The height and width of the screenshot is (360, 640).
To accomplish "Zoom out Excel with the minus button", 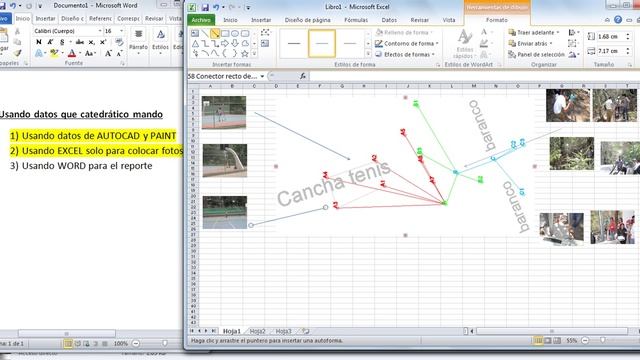I will [585, 340].
